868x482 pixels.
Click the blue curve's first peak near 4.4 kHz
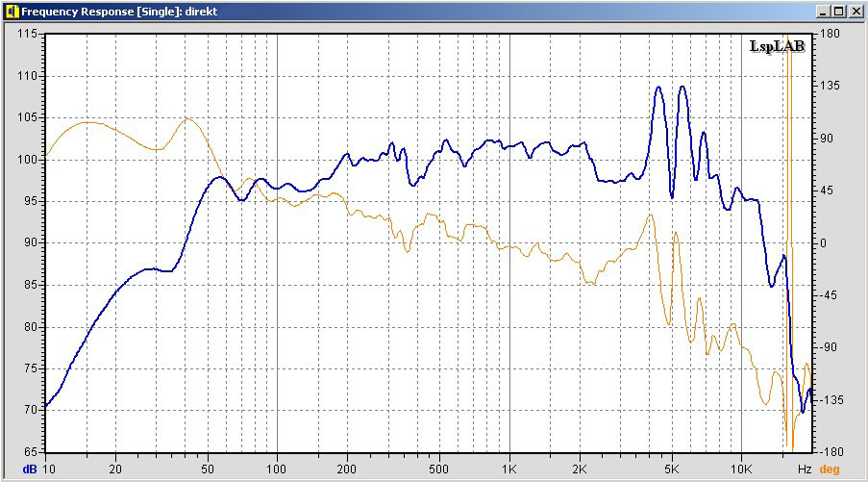[x=658, y=88]
